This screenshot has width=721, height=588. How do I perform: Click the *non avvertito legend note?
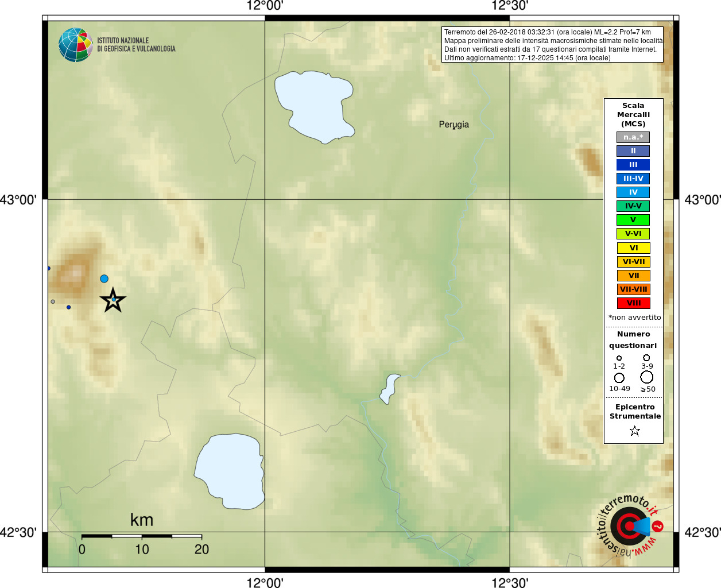tap(634, 318)
